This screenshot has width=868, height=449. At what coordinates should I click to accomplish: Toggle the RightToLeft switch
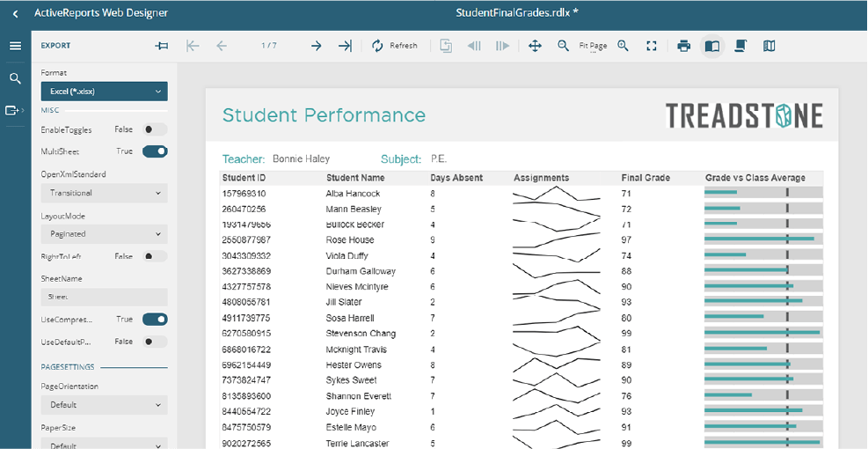(x=155, y=257)
